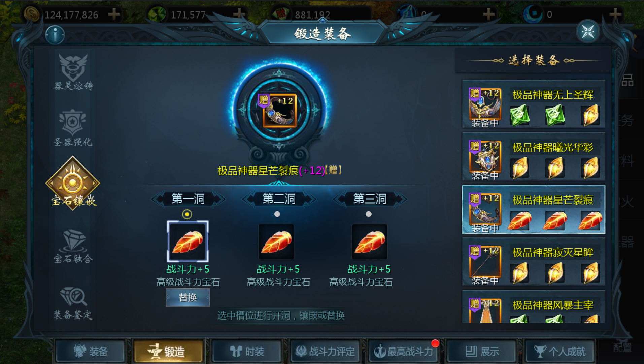This screenshot has width=644, height=364.
Task: Open the 战斗力评定 bottom tab
Action: [325, 352]
